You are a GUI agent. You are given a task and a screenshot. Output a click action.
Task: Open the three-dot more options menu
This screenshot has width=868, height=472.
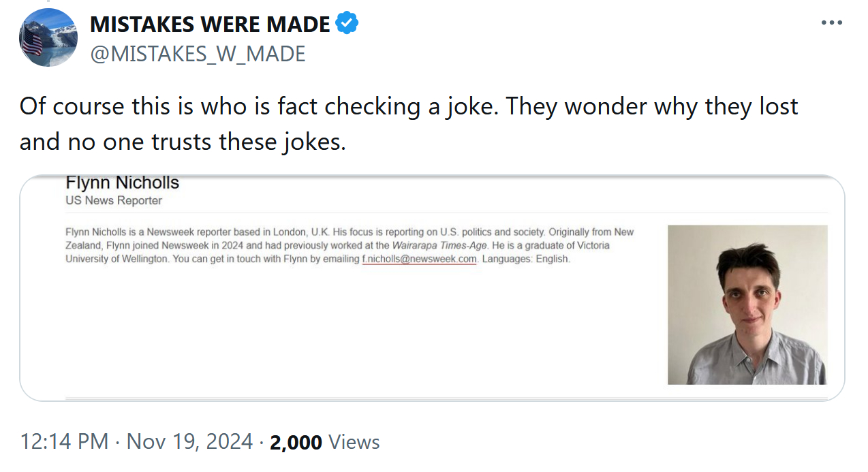(831, 22)
